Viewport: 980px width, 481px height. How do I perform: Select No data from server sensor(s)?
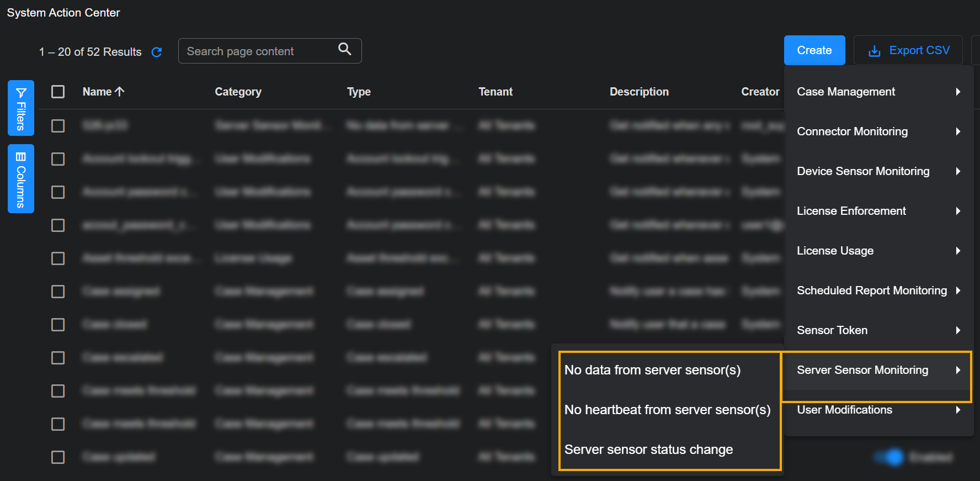(652, 370)
